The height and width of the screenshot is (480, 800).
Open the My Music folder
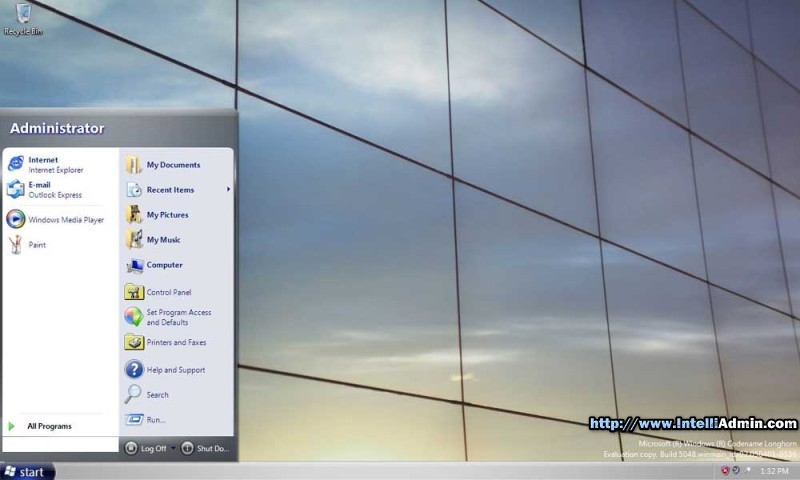pyautogui.click(x=177, y=240)
